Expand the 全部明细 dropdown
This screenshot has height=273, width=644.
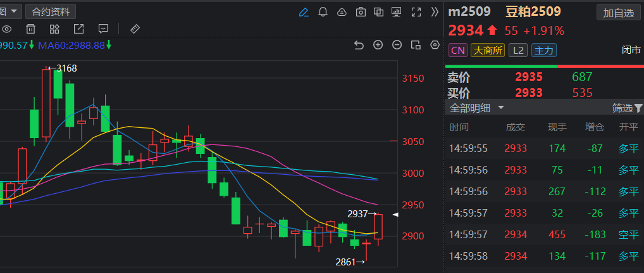click(x=477, y=108)
